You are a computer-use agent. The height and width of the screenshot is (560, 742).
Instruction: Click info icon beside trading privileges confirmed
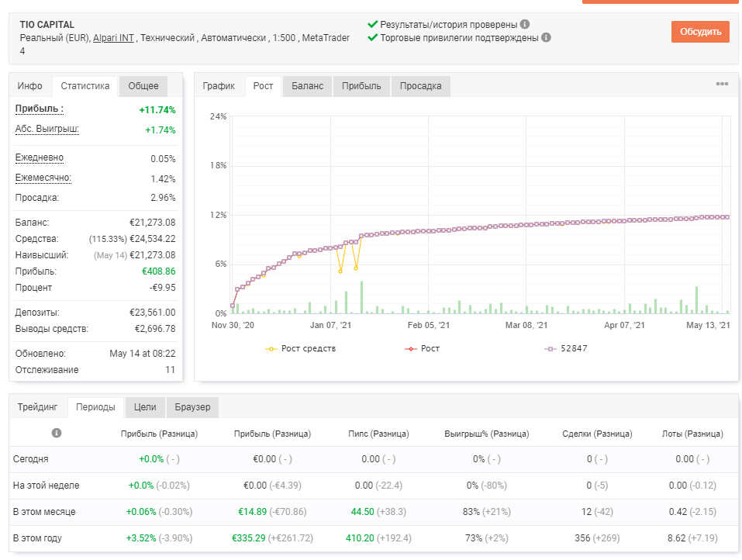click(546, 37)
